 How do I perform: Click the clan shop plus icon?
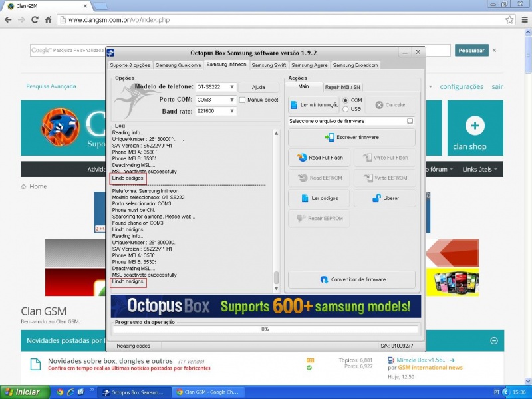[475, 126]
